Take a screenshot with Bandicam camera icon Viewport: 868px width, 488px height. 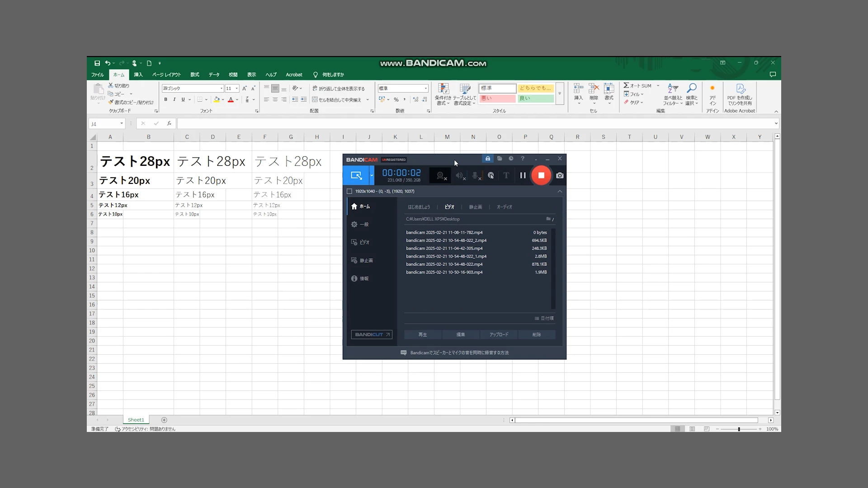click(x=560, y=175)
